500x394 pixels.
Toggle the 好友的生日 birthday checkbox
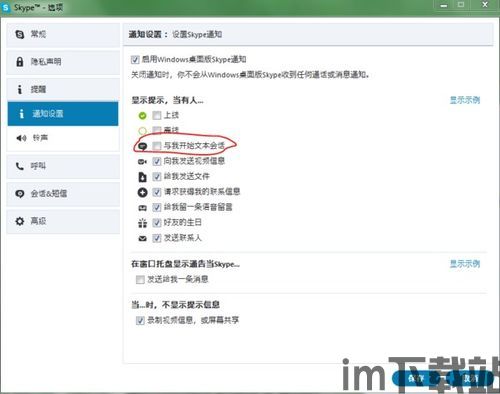[157, 223]
